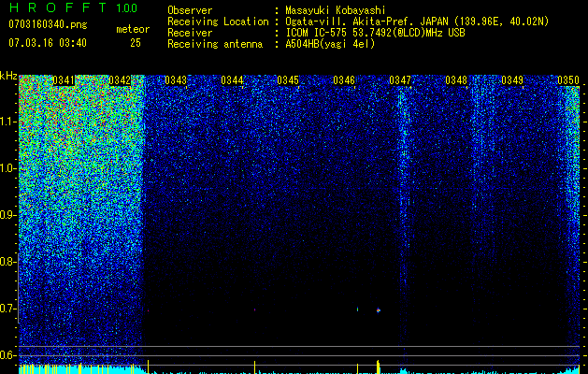The width and height of the screenshot is (588, 374).
Task: Click the 0346 time marker
Action: click(344, 80)
